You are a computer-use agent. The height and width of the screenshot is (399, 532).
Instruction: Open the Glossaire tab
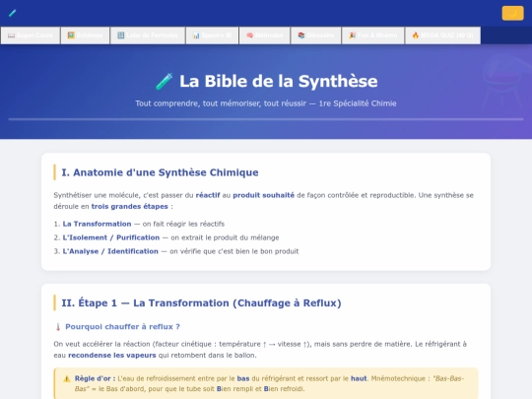point(316,35)
